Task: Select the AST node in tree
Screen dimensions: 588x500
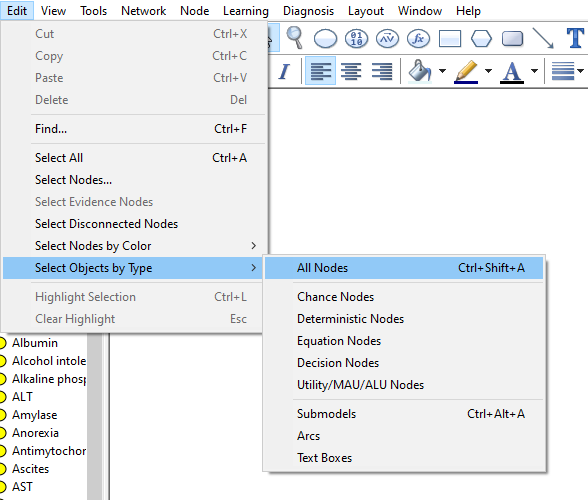Action: click(x=22, y=487)
